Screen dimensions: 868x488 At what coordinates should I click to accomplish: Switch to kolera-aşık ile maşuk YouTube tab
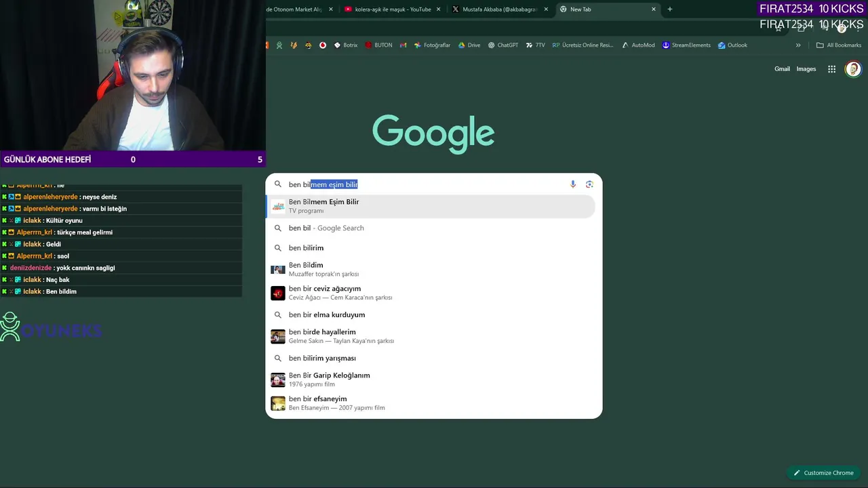(392, 9)
